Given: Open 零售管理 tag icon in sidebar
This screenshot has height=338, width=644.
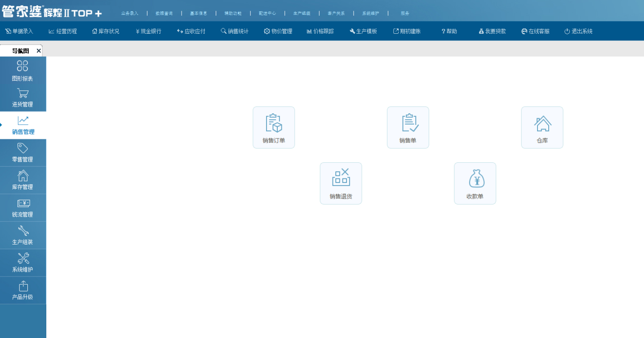Looking at the screenshot, I should tap(22, 153).
